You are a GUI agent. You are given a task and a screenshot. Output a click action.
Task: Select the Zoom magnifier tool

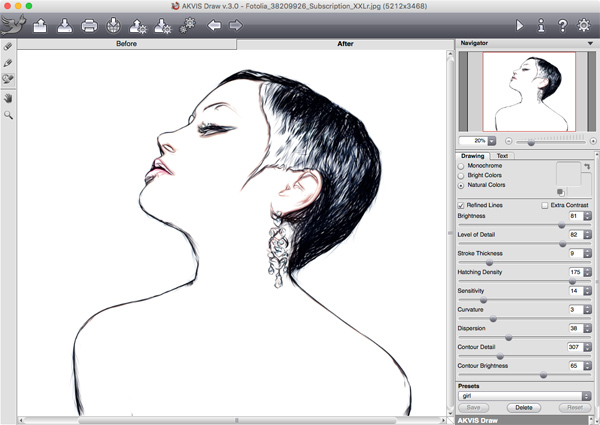click(x=9, y=116)
